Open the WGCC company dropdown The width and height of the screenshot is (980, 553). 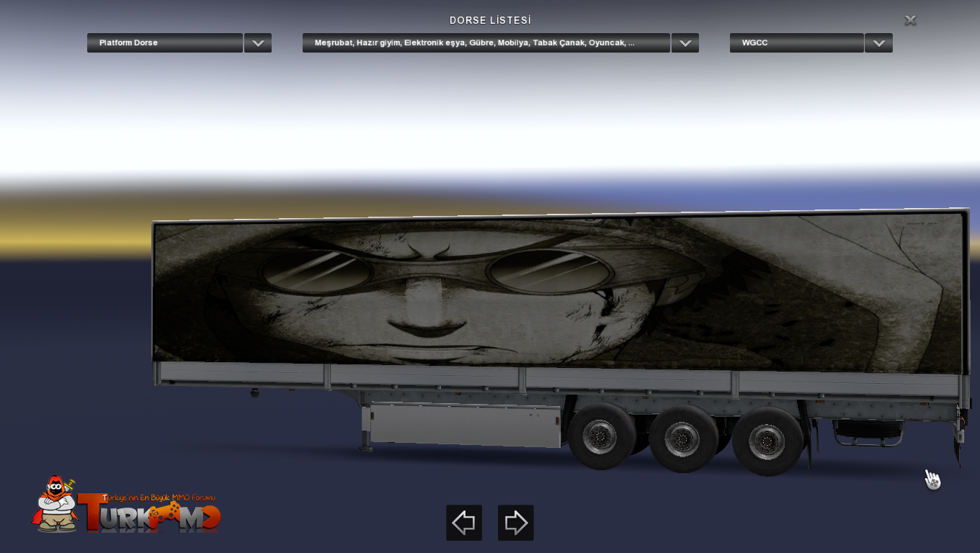point(797,42)
